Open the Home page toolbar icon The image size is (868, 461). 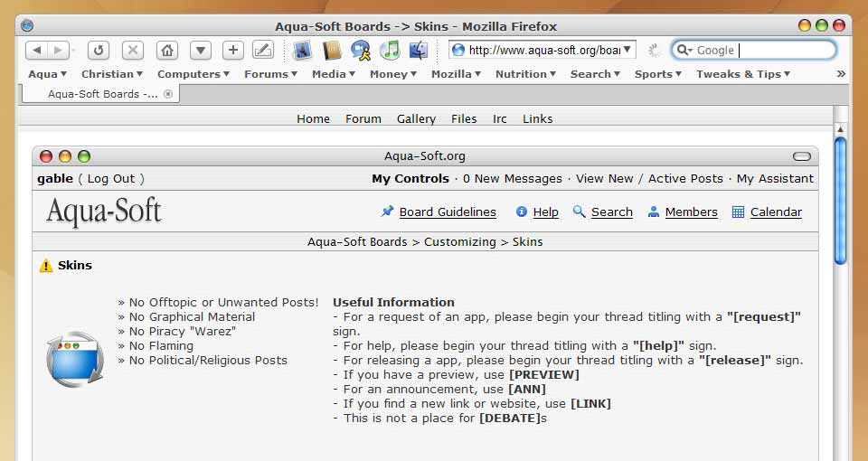(166, 51)
